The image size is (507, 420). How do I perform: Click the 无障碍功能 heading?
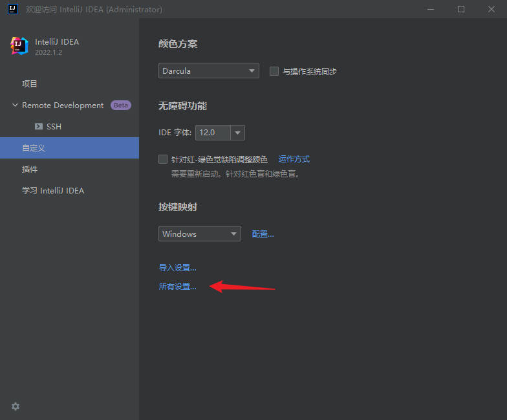[x=182, y=106]
